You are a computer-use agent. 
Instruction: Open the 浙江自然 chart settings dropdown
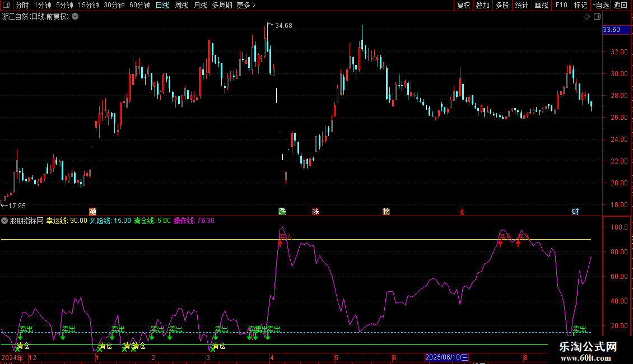[75, 17]
